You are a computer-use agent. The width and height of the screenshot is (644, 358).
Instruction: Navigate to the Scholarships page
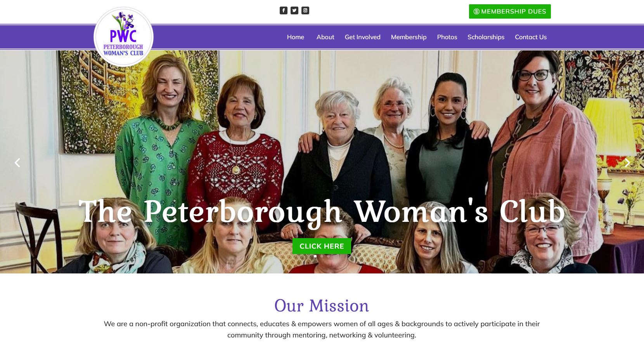coord(486,37)
